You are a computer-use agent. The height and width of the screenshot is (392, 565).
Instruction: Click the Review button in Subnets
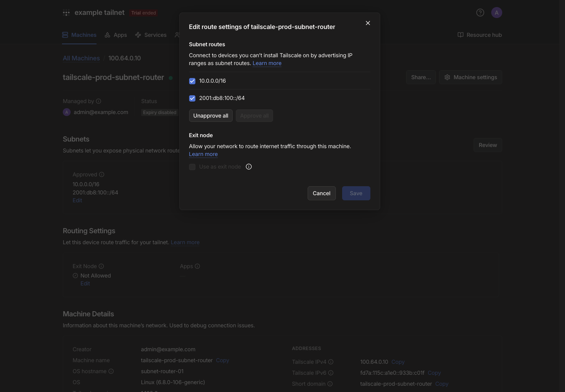[x=488, y=145]
